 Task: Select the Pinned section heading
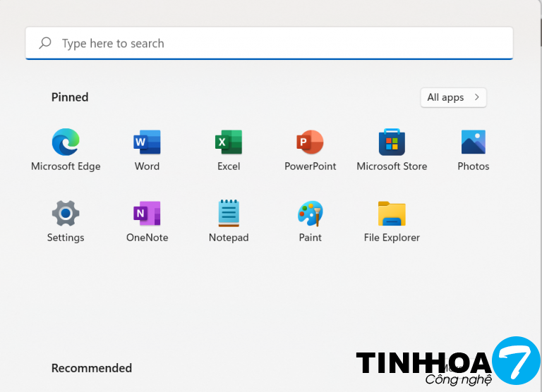tap(70, 97)
